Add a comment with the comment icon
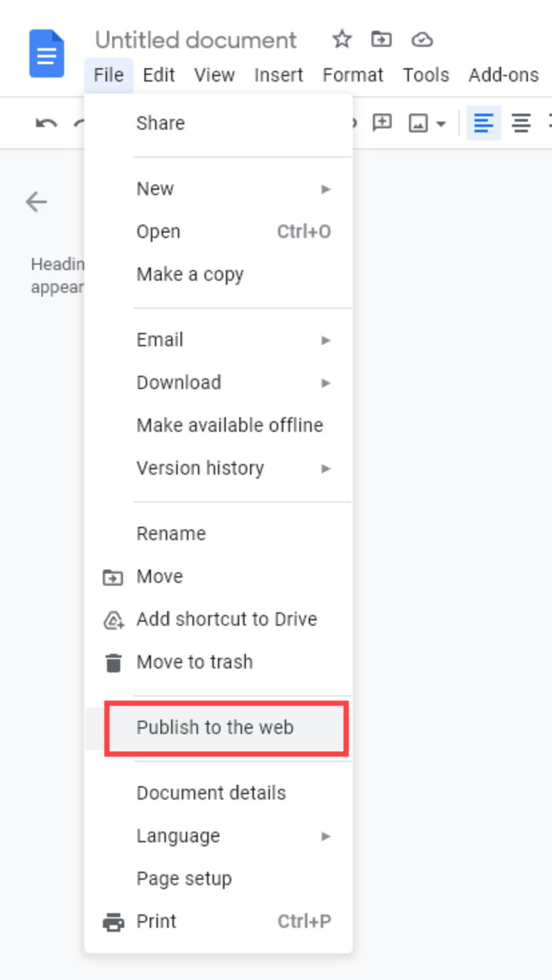 click(x=382, y=122)
